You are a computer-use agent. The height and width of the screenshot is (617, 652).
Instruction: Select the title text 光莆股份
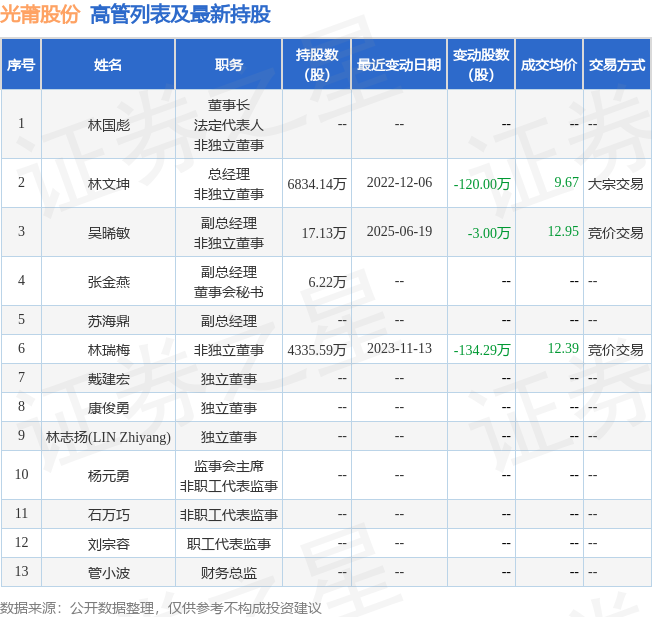click(40, 14)
